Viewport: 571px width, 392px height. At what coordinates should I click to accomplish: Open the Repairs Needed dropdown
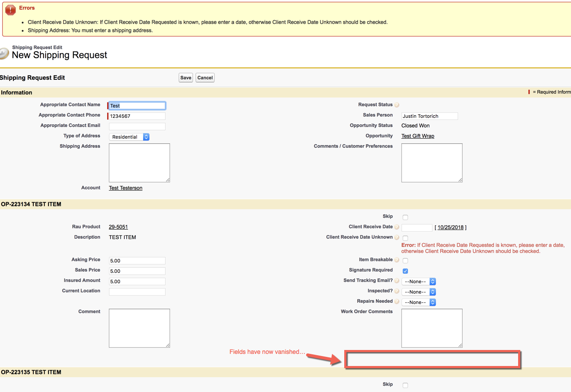point(418,302)
